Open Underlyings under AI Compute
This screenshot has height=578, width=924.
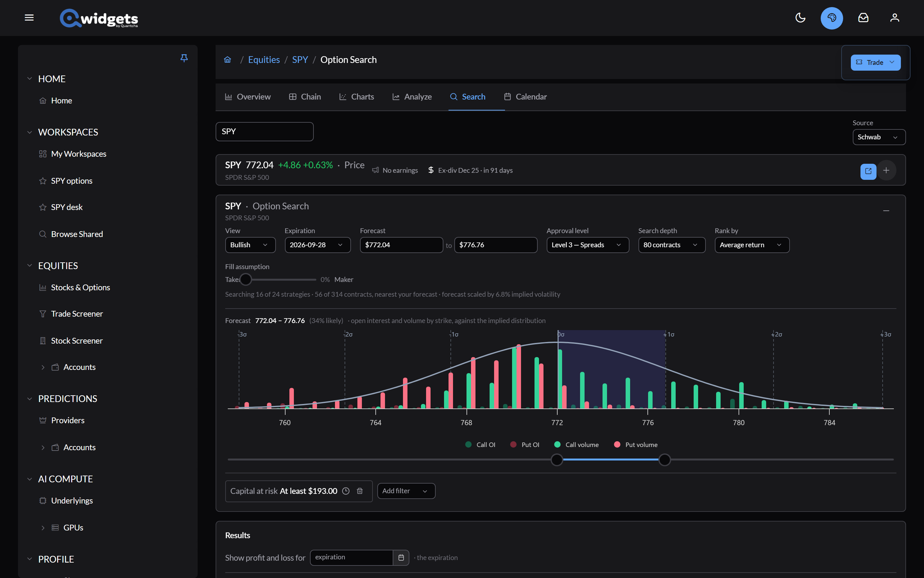coord(72,501)
